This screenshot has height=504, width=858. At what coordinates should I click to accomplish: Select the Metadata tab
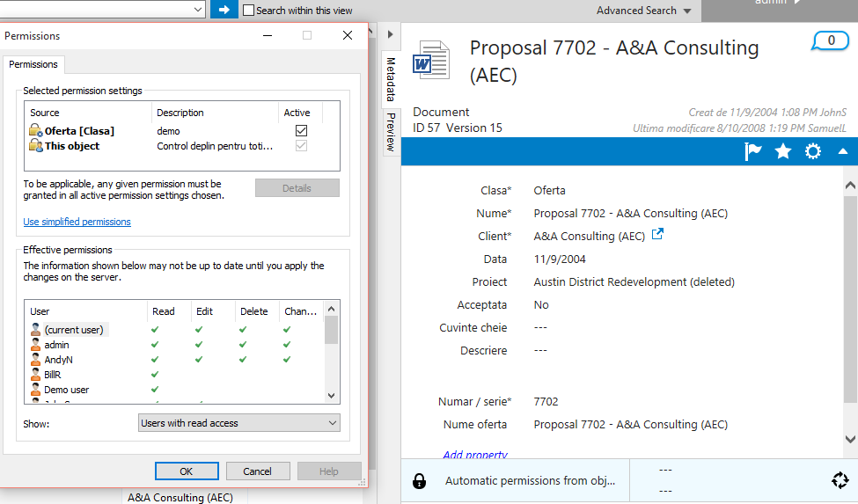391,79
